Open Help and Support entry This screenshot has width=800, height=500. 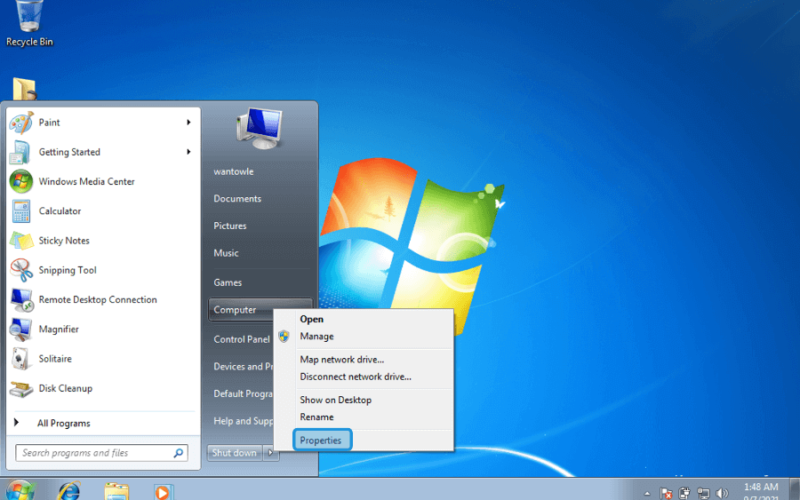243,421
